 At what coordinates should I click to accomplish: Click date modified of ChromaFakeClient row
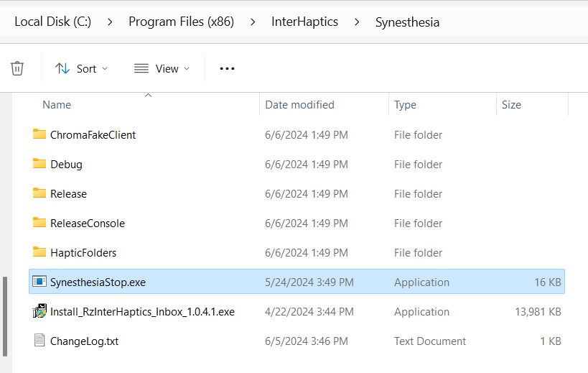click(307, 134)
